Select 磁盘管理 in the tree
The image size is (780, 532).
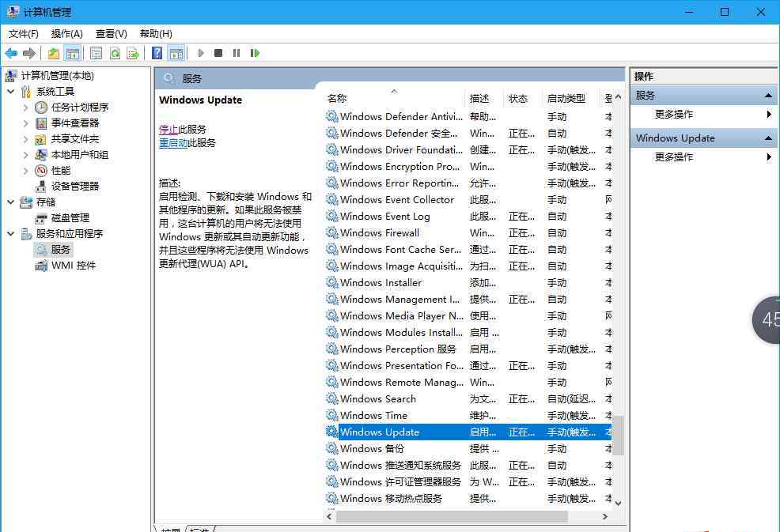(70, 217)
